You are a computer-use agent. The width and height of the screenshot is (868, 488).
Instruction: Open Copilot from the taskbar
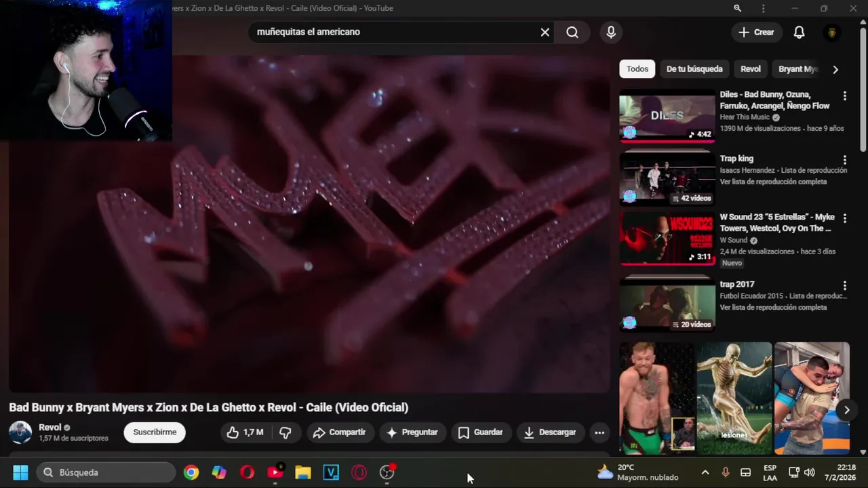click(219, 472)
